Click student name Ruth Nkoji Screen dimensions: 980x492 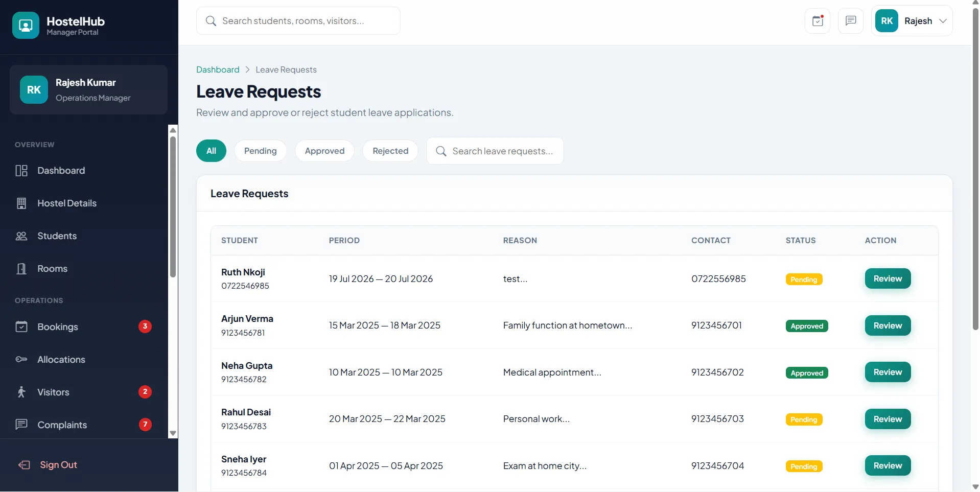243,272
